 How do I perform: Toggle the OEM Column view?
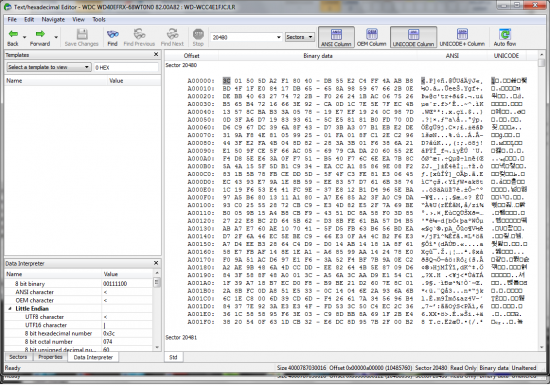pyautogui.click(x=371, y=37)
